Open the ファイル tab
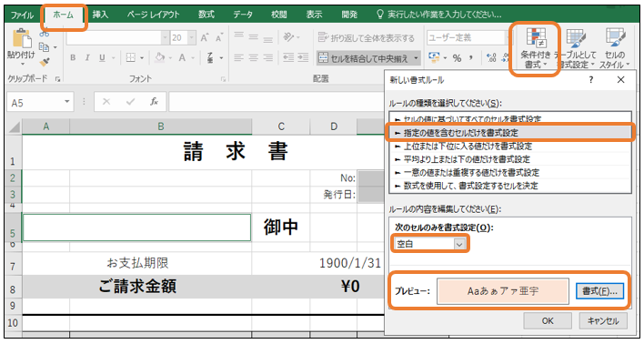644x344 pixels. click(22, 15)
